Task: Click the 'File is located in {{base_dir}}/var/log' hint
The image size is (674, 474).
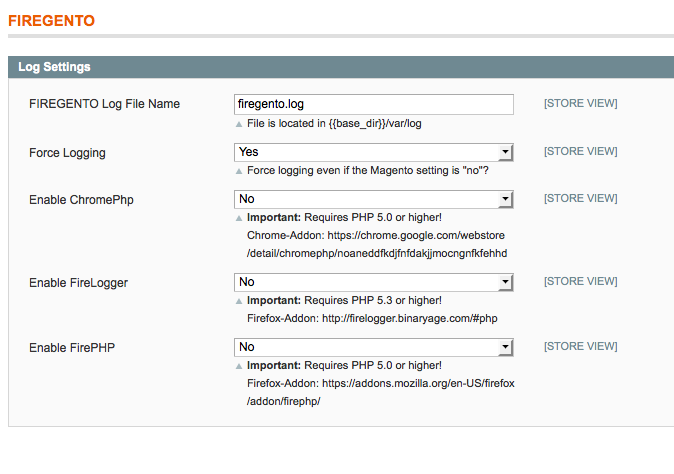Action: (334, 124)
